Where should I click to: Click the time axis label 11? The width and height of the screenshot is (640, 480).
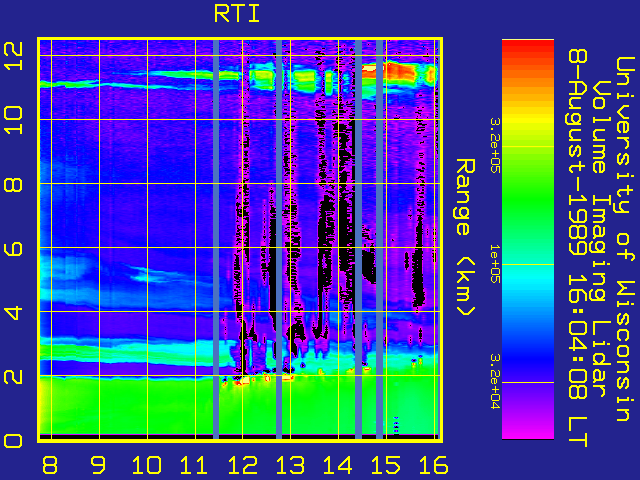pos(194,465)
